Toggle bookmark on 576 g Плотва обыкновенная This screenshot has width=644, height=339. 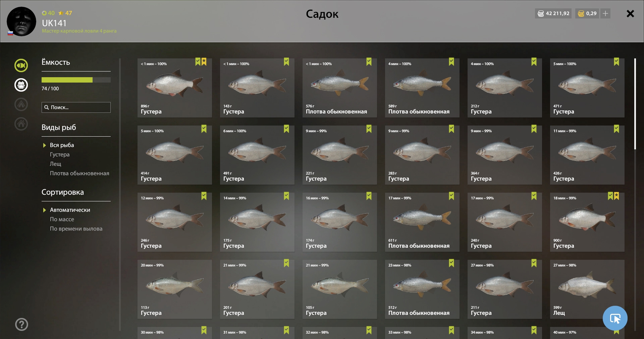click(369, 62)
